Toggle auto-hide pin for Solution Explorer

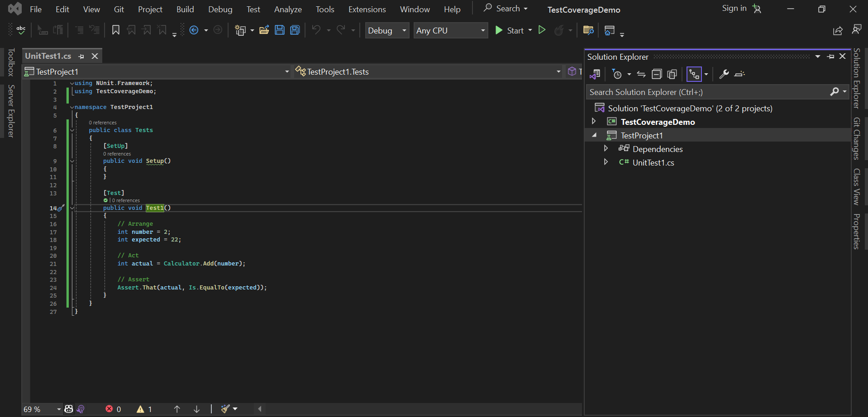point(830,57)
